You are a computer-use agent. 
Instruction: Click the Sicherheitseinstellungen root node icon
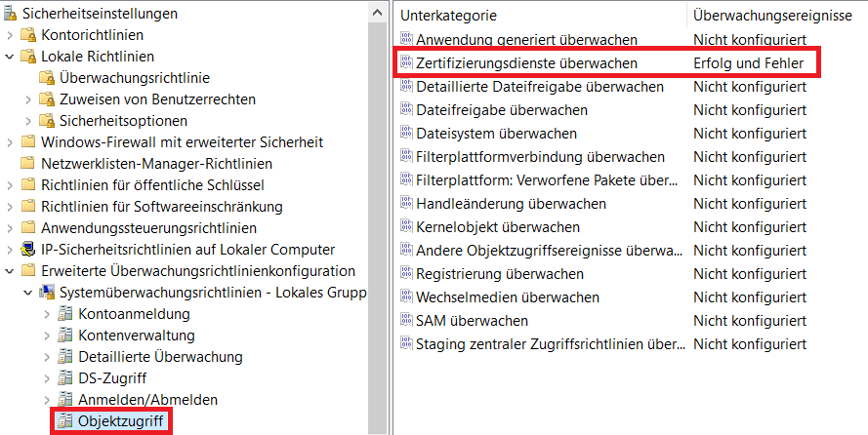click(10, 14)
